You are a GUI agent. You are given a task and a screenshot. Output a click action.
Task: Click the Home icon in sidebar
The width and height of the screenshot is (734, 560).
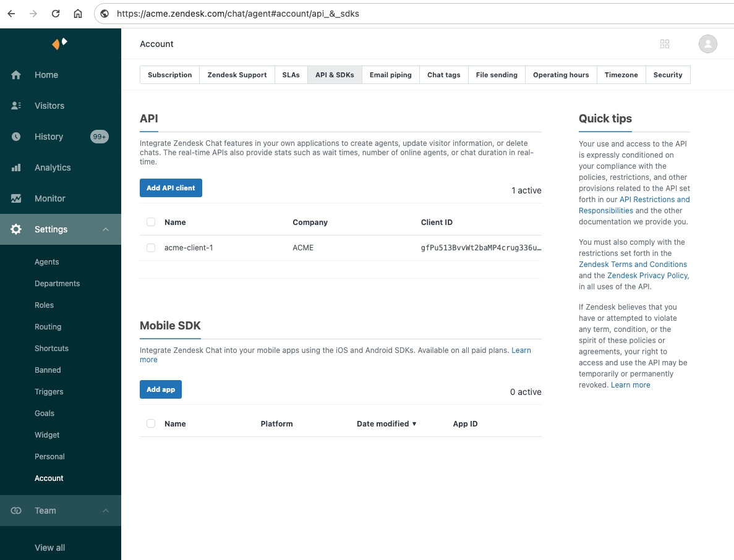pos(16,75)
